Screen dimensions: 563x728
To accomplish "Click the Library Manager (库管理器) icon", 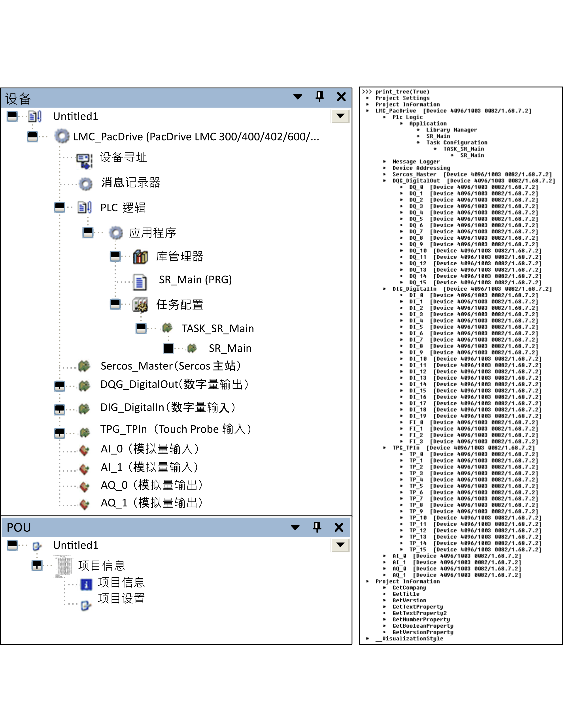I will [x=140, y=257].
